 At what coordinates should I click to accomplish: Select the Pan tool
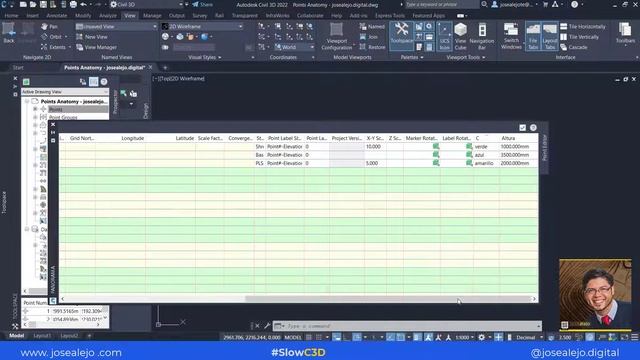click(50, 27)
